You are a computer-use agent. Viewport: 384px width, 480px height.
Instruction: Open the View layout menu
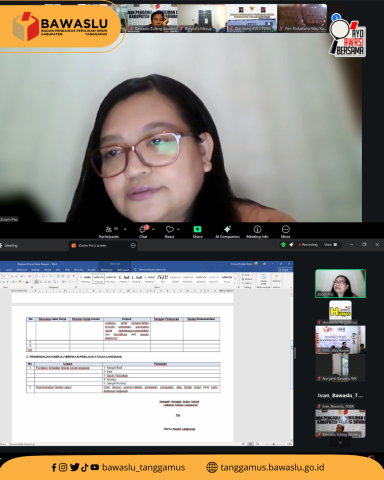pos(330,245)
